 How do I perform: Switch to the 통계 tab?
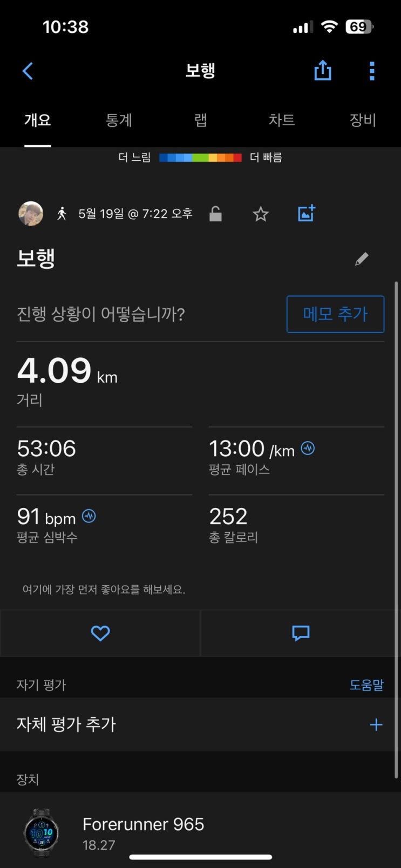[x=119, y=120]
